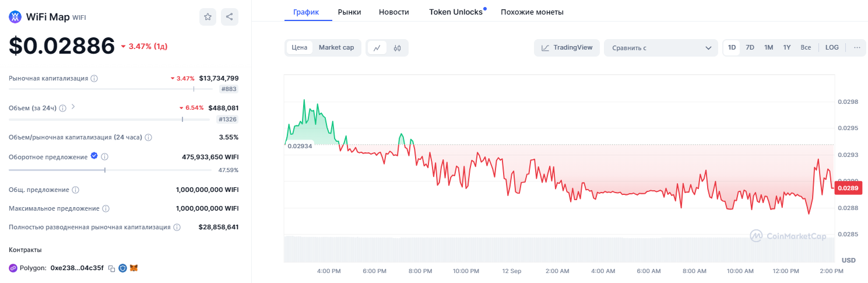Click the share icon next to WiFi Map
The width and height of the screenshot is (868, 283).
coord(230,17)
